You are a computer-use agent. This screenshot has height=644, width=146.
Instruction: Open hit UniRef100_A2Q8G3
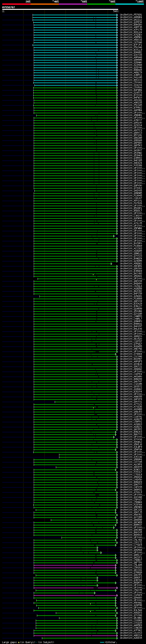point(131,424)
